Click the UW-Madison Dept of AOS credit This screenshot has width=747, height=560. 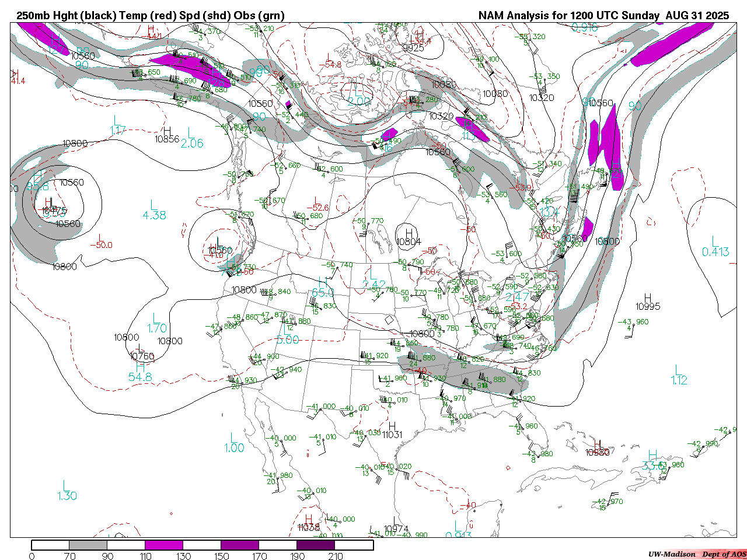(697, 554)
